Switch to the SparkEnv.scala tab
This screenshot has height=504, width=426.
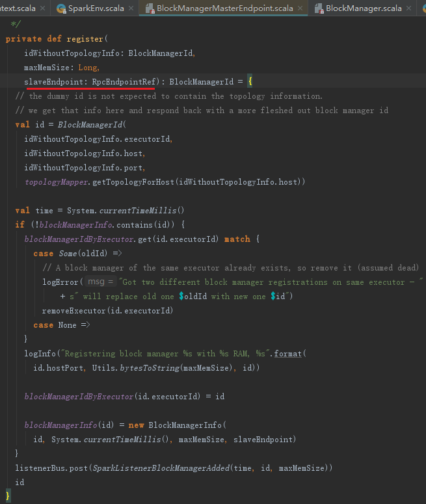[96, 8]
